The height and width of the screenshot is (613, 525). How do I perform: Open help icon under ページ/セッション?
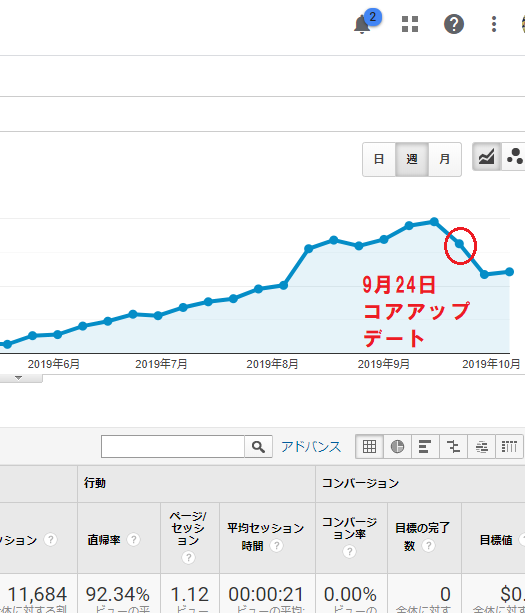188,557
